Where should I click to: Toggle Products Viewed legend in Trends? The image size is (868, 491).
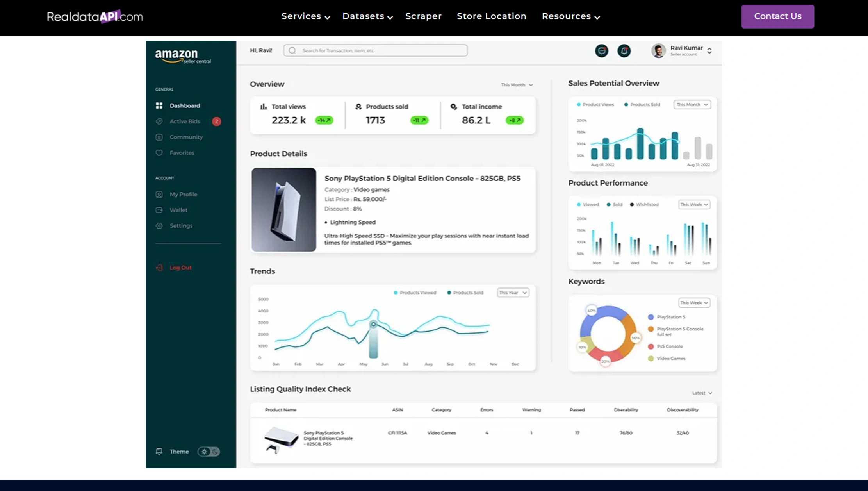415,293
